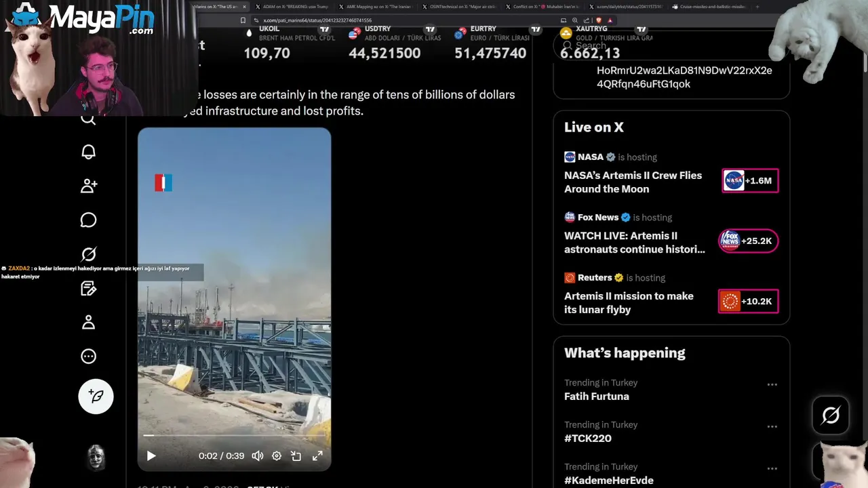The height and width of the screenshot is (488, 868).
Task: Switch to the AMK Mapping on X tab
Action: pos(374,7)
